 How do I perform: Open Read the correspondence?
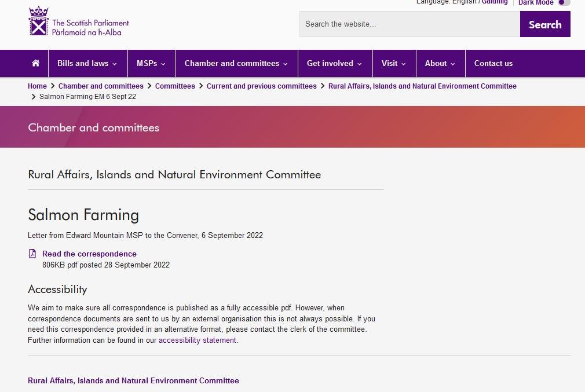(x=89, y=254)
